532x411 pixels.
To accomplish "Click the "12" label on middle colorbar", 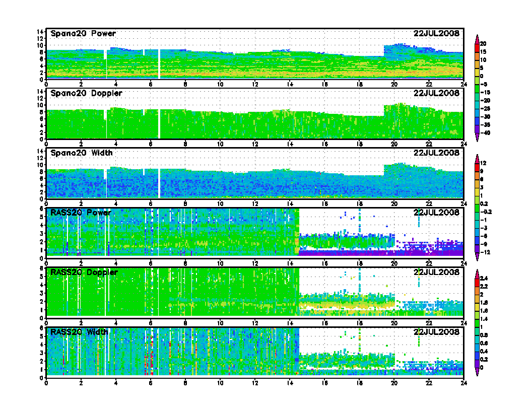I will pyautogui.click(x=483, y=164).
